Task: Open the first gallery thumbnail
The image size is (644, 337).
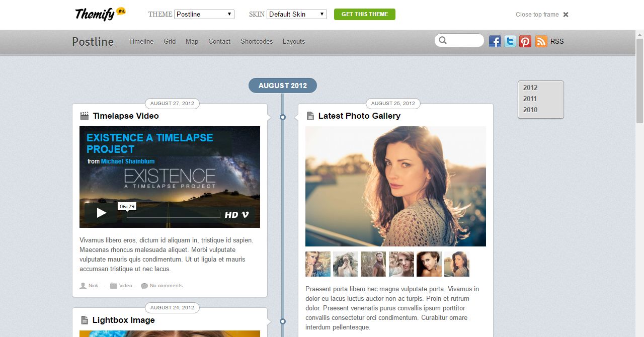Action: tap(318, 264)
